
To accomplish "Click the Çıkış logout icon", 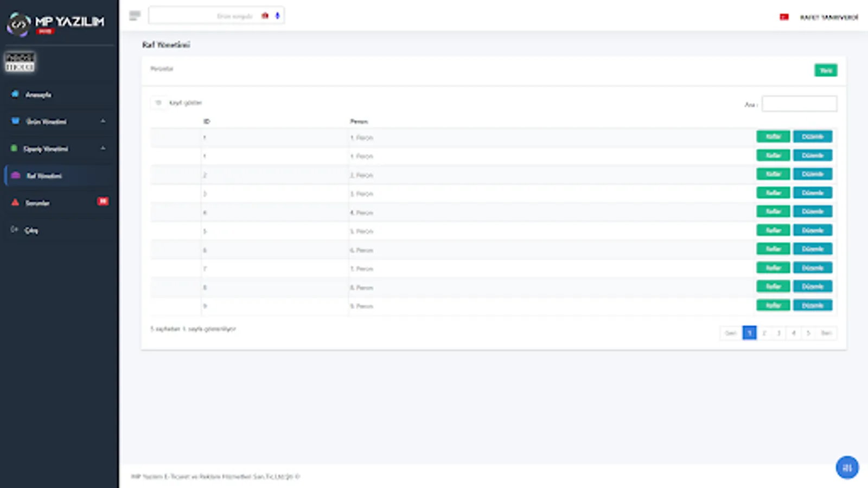I will pyautogui.click(x=15, y=230).
